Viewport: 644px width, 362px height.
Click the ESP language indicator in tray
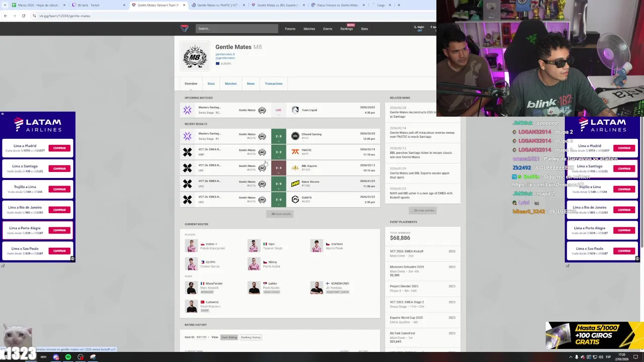(608, 357)
